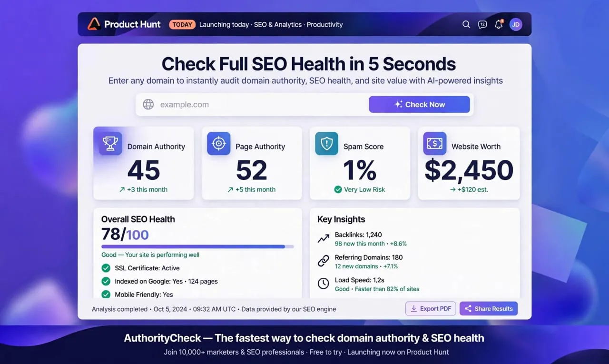Viewport: 609px width, 364px height.
Task: Click 'Backlinks: 1,240' insight text
Action: [358, 235]
